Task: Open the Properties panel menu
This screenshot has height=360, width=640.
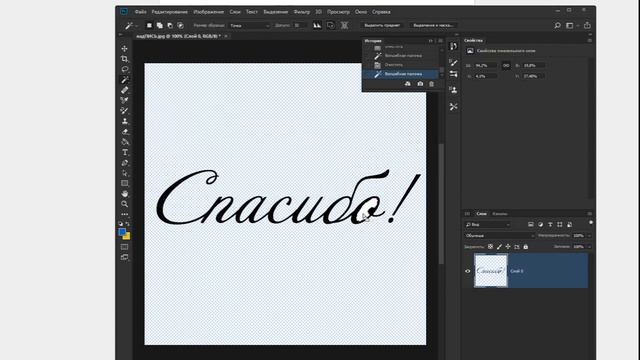Action: (589, 40)
